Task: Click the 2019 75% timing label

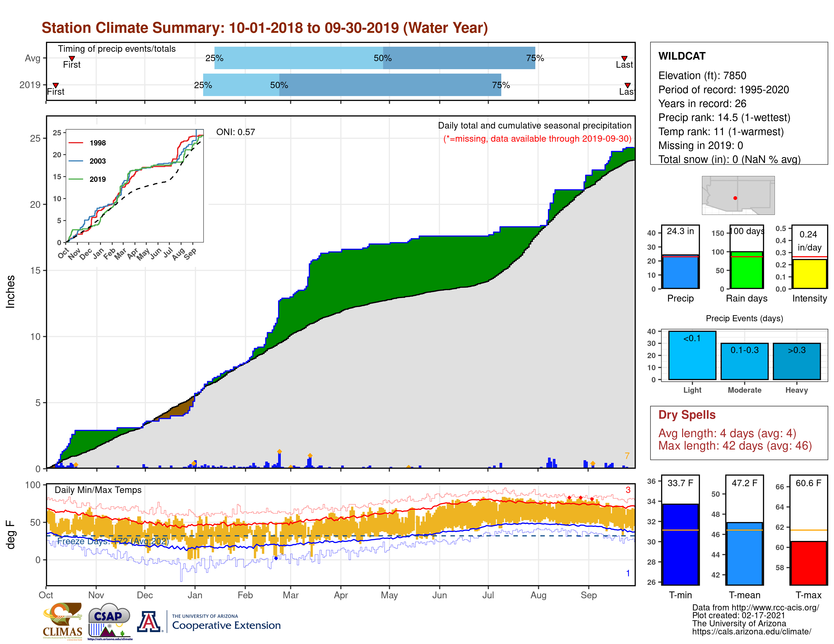Action: (x=501, y=85)
